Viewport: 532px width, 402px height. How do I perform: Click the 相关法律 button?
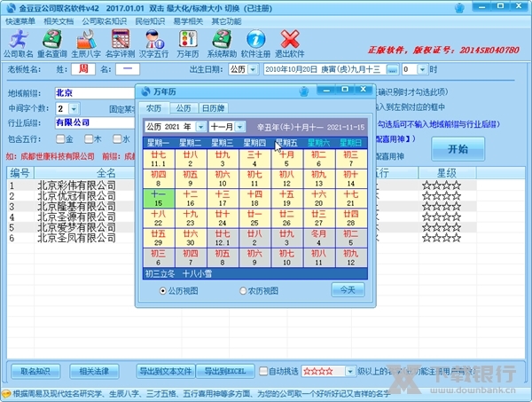[x=94, y=372]
